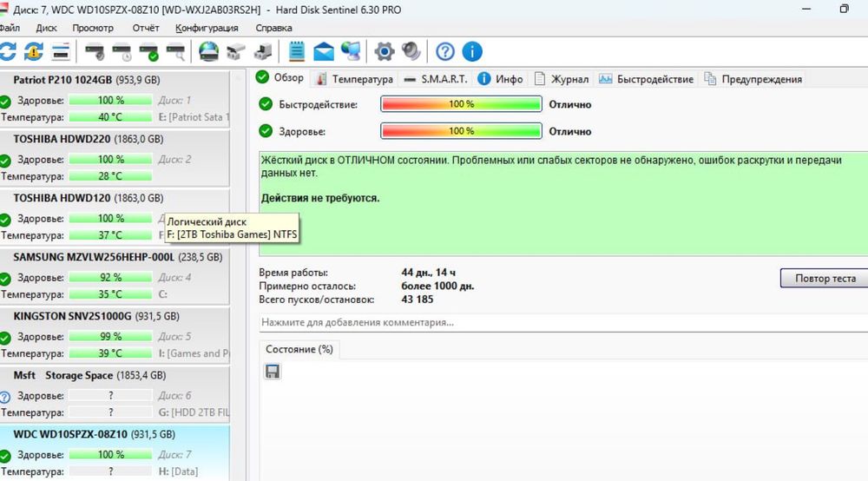Click the H: [Data] logical drive label
Image resolution: width=868 pixels, height=481 pixels.
[178, 471]
